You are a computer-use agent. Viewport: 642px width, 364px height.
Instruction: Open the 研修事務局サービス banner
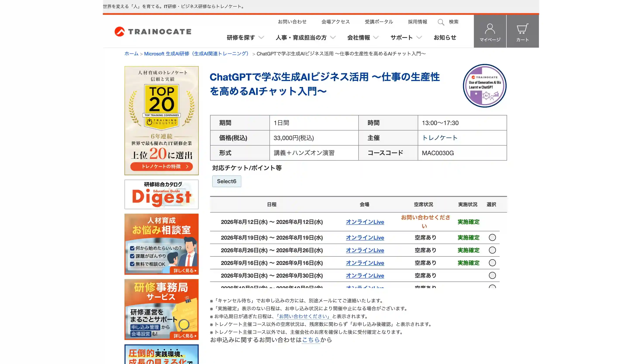161,309
